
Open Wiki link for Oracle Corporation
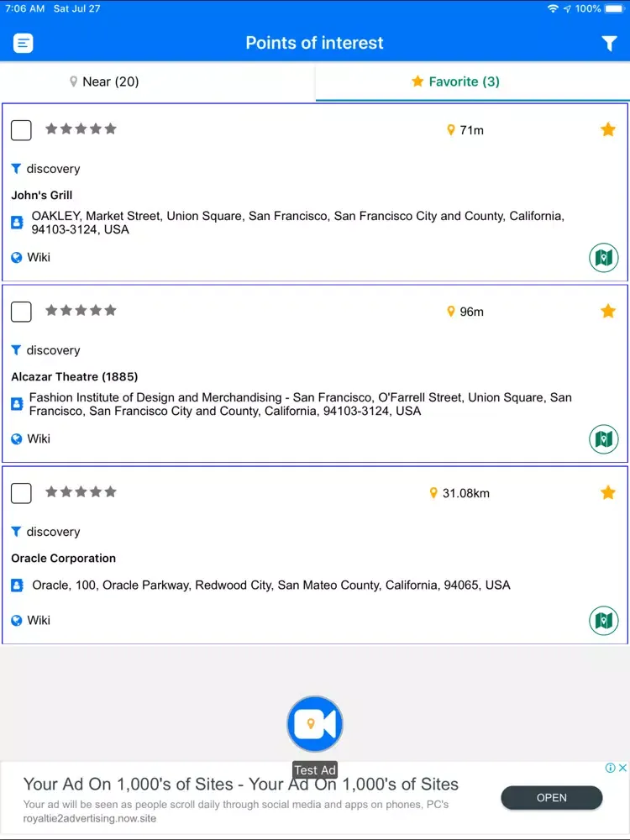coord(39,621)
